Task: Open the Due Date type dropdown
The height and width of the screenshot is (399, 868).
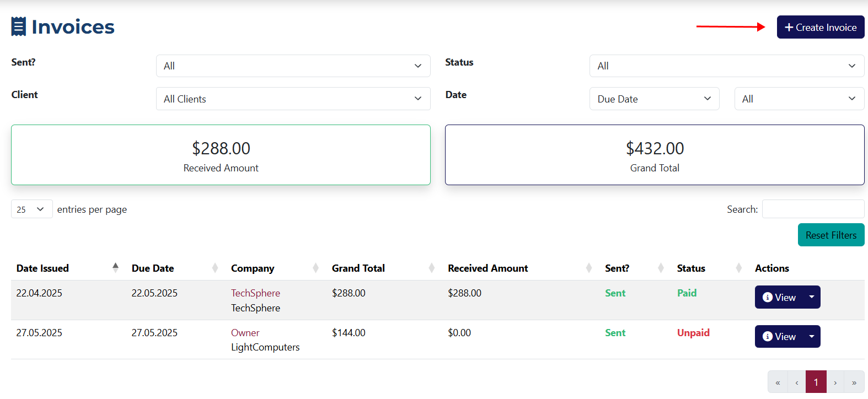Action: click(655, 99)
